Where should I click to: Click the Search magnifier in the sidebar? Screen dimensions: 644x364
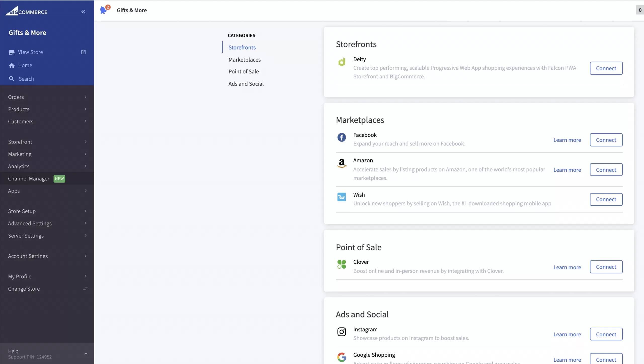(12, 79)
